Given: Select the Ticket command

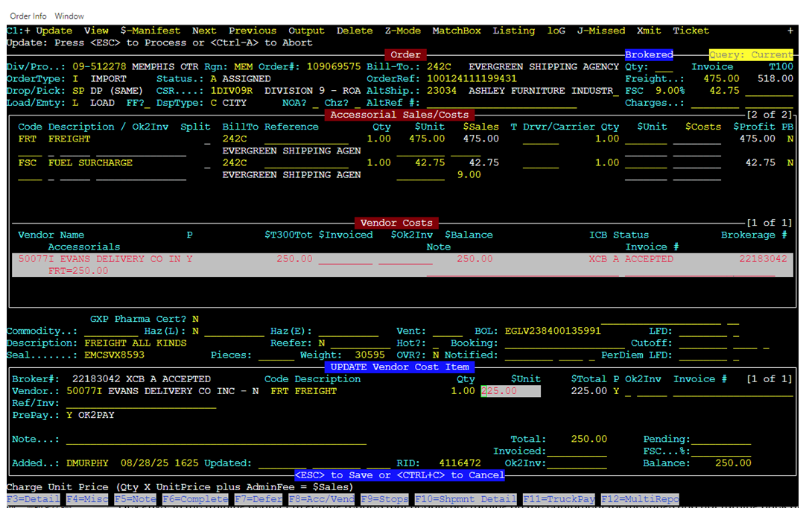Looking at the screenshot, I should [x=691, y=31].
